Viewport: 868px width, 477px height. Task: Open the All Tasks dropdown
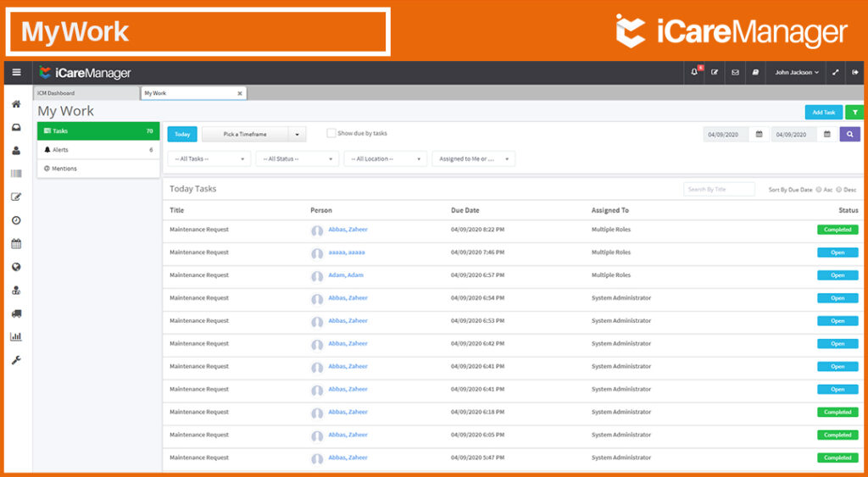209,158
